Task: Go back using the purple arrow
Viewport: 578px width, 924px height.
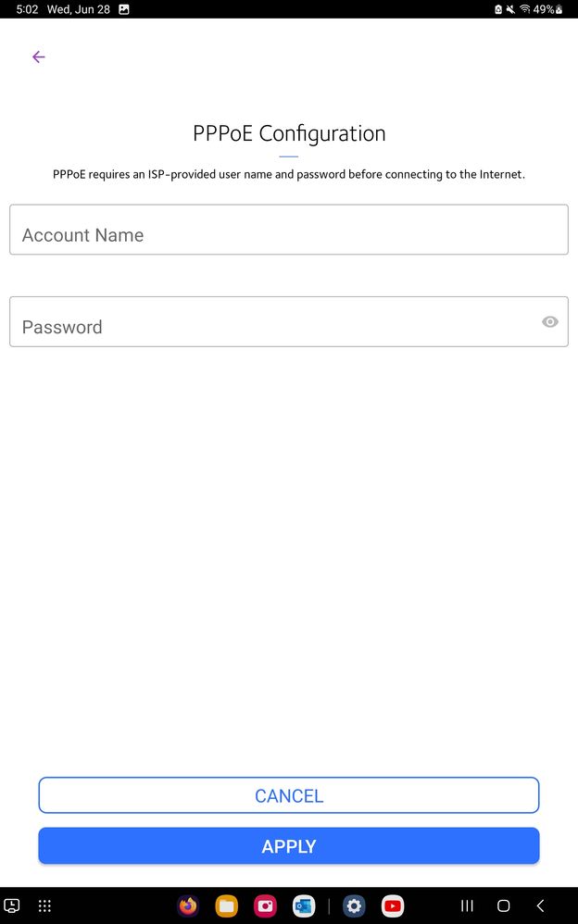Action: tap(38, 56)
